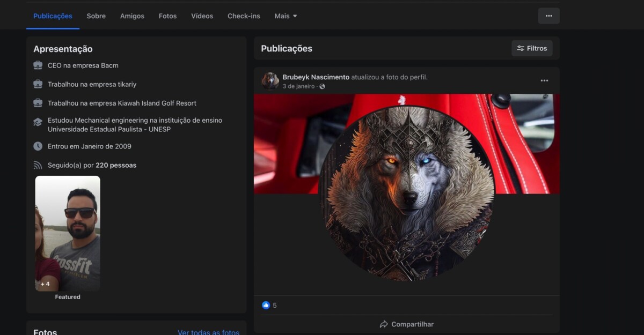Click Ver todas as fotos link

tap(208, 332)
